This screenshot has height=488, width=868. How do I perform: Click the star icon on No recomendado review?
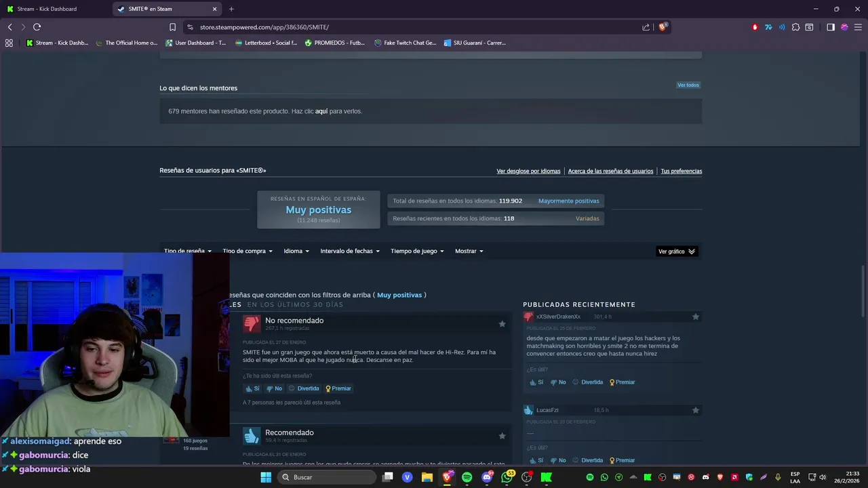[x=502, y=324]
